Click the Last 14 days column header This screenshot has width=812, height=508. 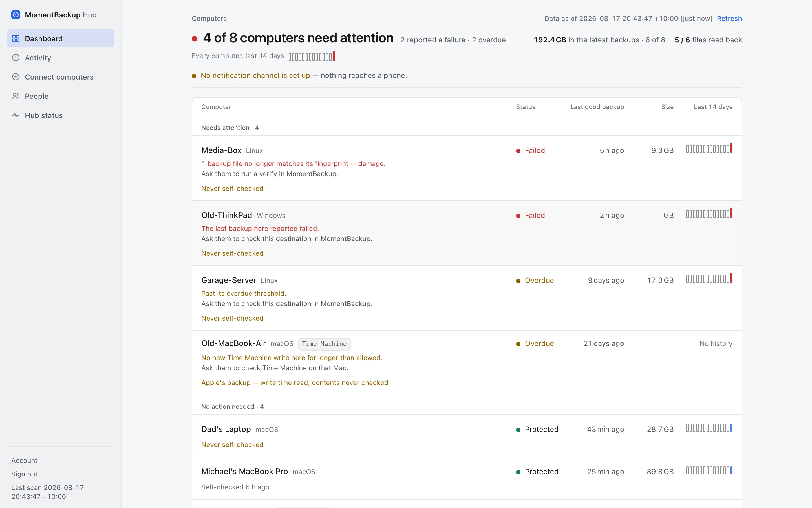click(x=713, y=107)
